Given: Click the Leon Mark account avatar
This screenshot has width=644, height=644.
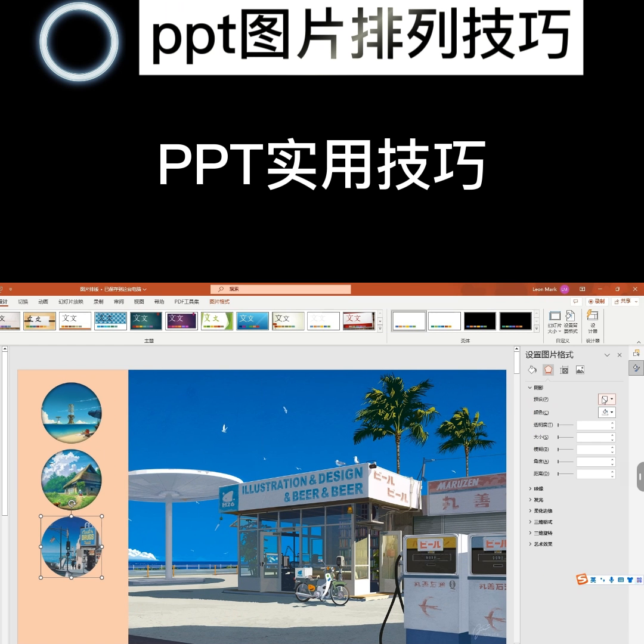Looking at the screenshot, I should click(x=565, y=289).
